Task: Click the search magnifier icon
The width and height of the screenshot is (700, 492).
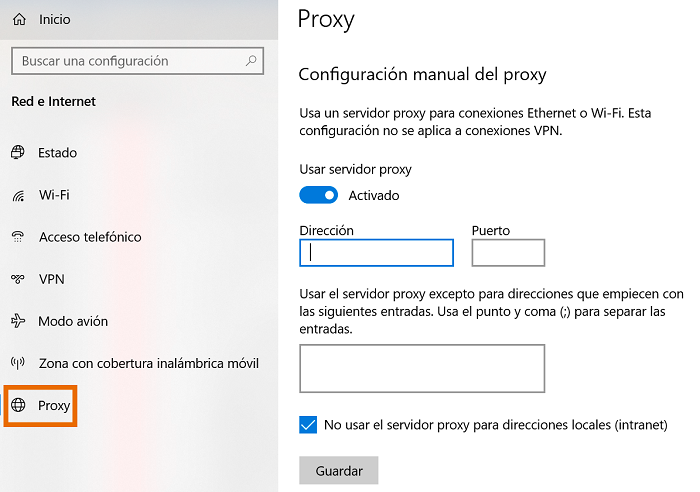Action: click(251, 61)
